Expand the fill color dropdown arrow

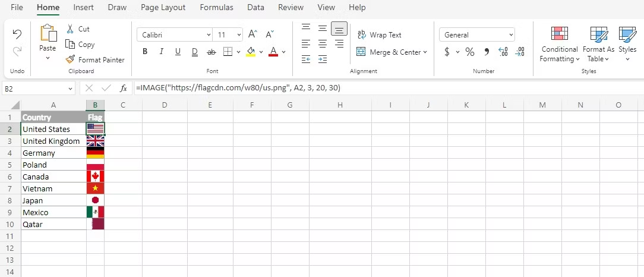[x=261, y=52]
